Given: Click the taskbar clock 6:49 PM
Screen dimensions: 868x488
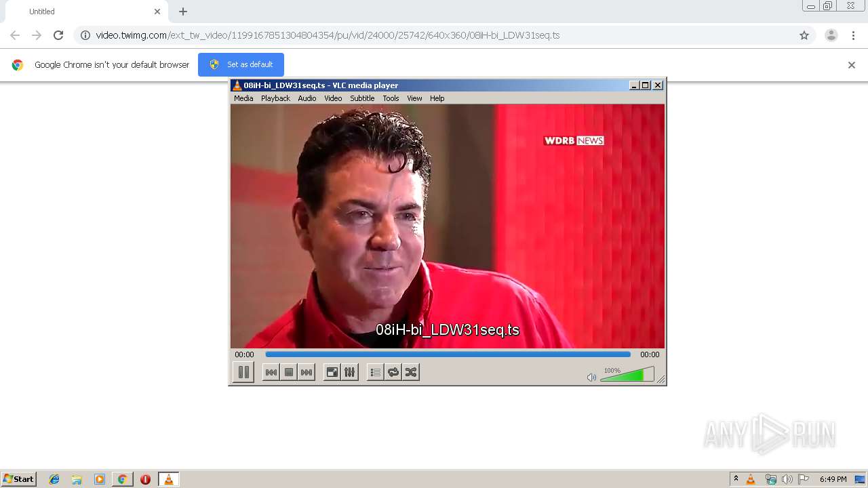Looking at the screenshot, I should (x=833, y=479).
